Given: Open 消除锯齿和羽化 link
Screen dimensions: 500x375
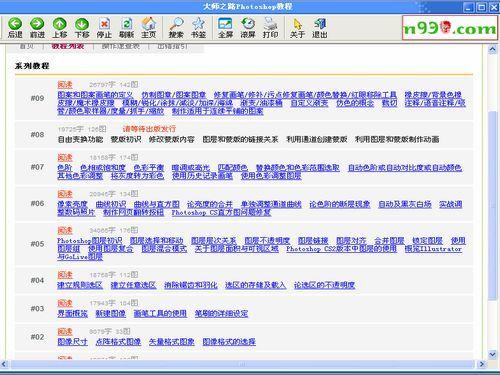Looking at the screenshot, I should [x=191, y=285].
